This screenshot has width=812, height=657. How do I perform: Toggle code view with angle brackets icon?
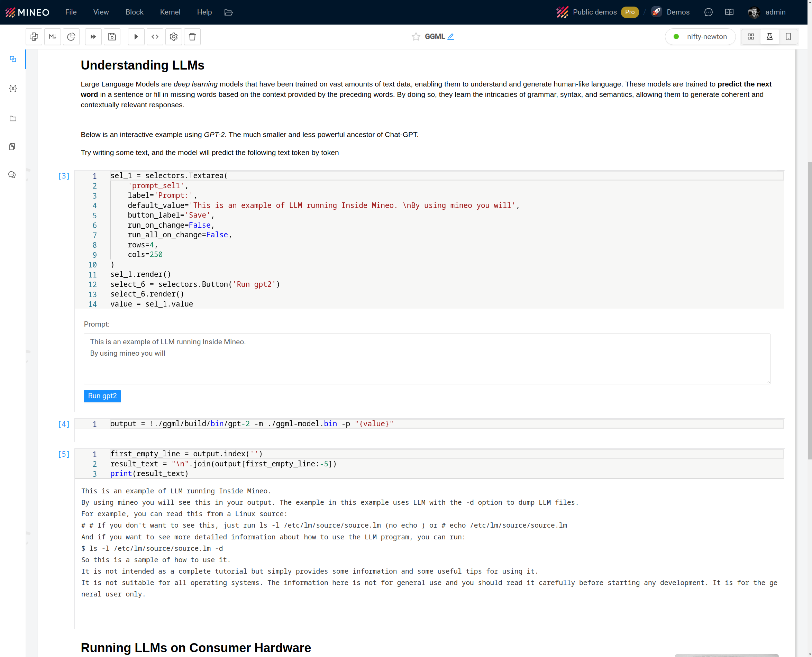(x=155, y=37)
